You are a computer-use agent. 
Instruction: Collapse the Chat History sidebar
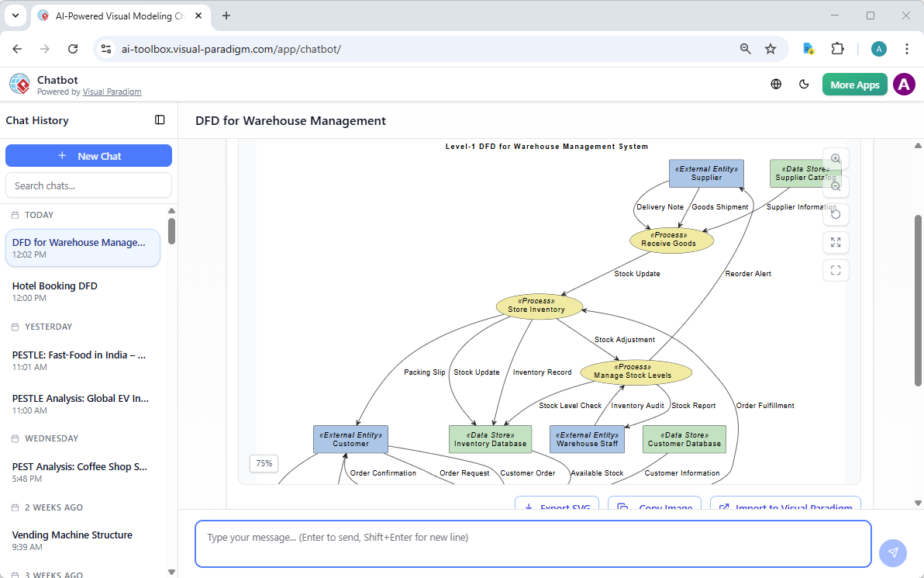coord(160,119)
